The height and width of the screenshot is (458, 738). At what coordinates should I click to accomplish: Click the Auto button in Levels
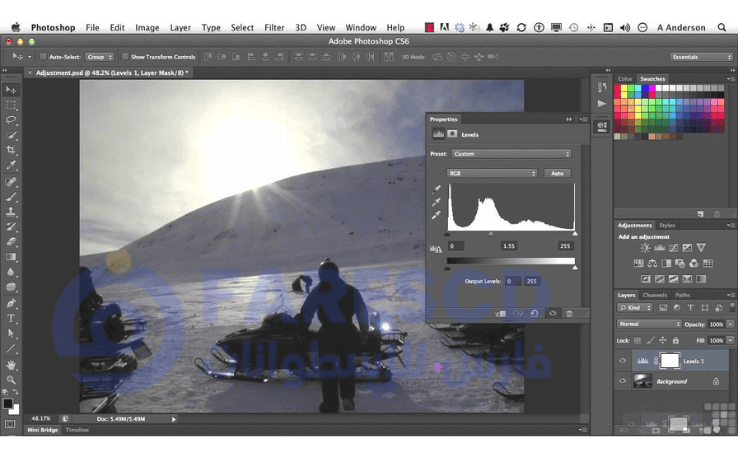[x=557, y=173]
